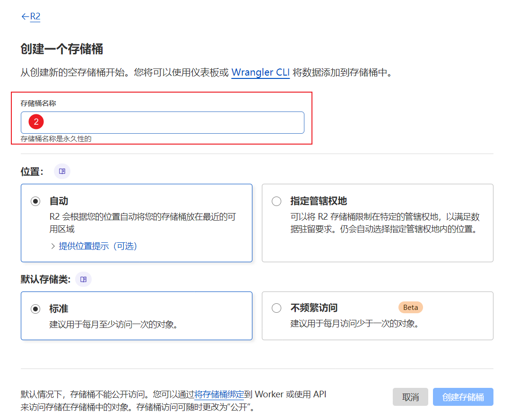510x420 pixels.
Task: Expand 提供位置提示 (可选) section
Action: [94, 246]
